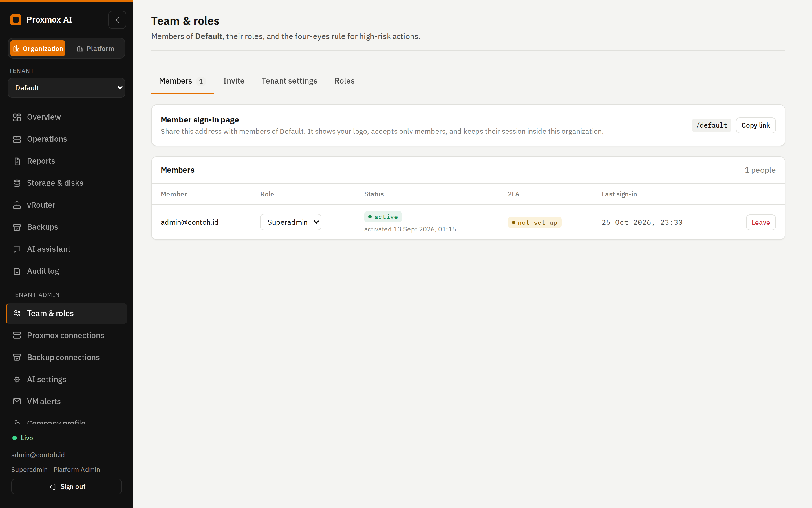Click the Sign out button

pos(67,487)
